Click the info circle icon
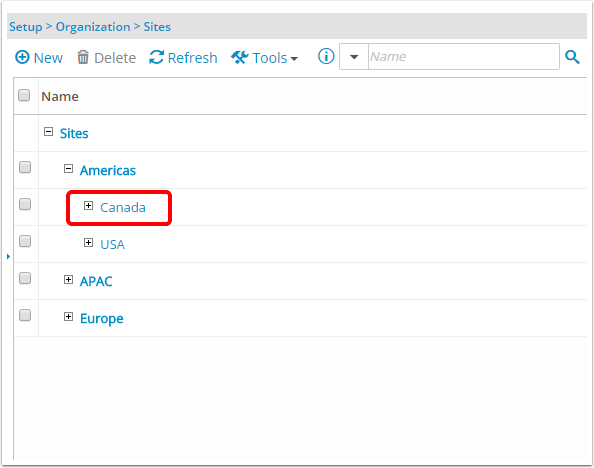This screenshot has width=594, height=468. [x=326, y=56]
